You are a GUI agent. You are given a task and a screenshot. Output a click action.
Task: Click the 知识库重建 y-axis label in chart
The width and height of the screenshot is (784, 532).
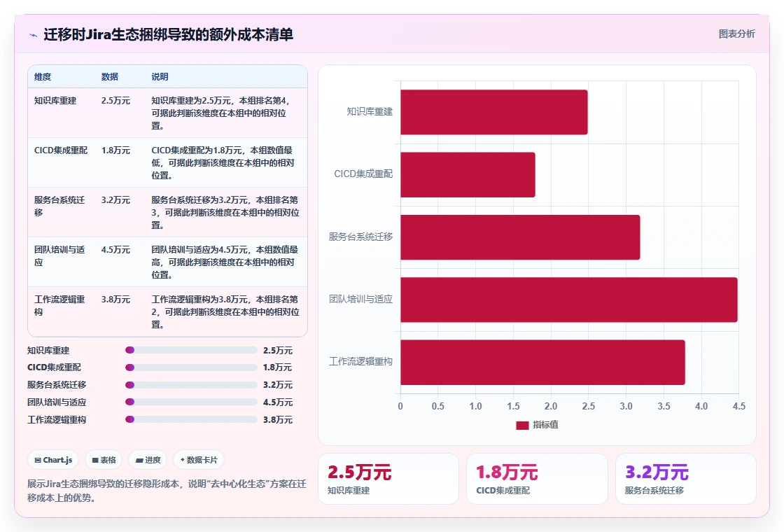(370, 111)
